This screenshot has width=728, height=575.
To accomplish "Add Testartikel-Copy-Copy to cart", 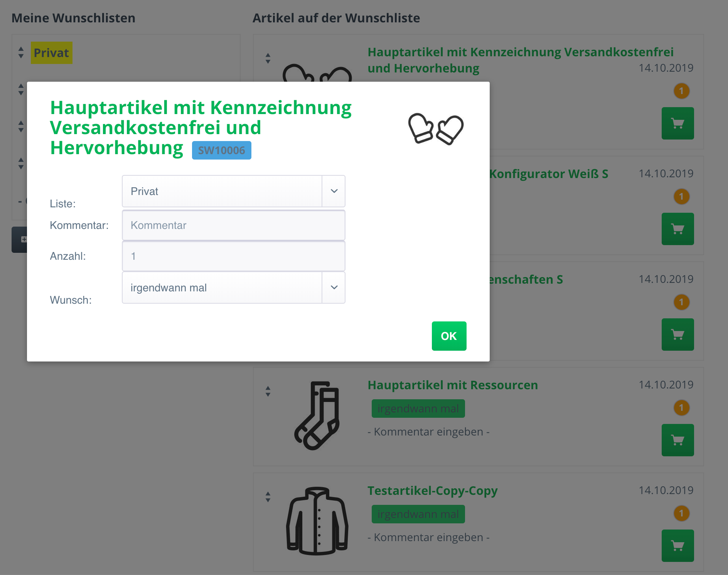I will 677,546.
